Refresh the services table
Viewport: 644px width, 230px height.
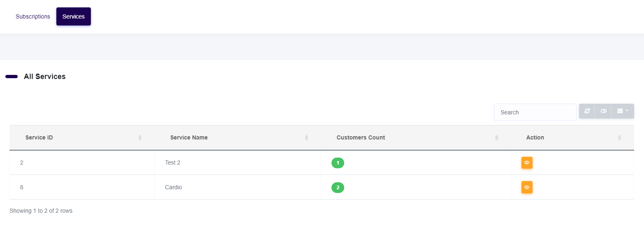587,111
